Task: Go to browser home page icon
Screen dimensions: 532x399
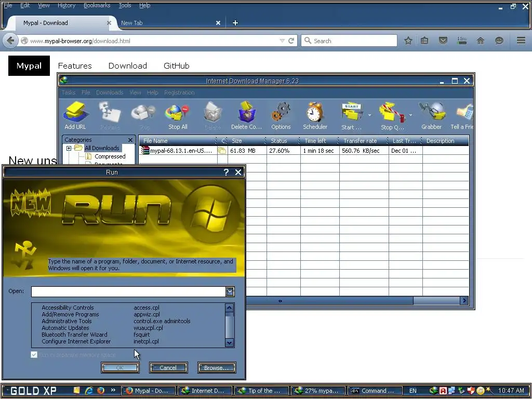Action: (481, 41)
